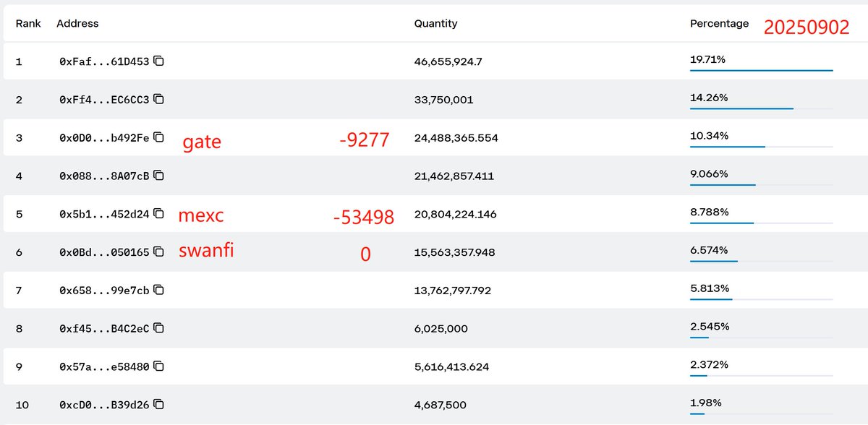Viewport: 868px width, 425px height.
Task: Copy the address 0x658...99e7cb
Action: (159, 290)
